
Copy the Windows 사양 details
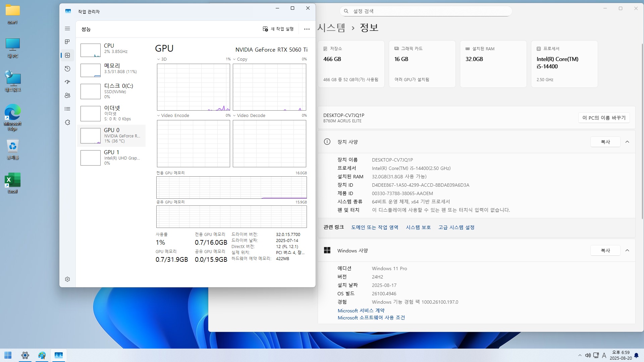click(605, 250)
